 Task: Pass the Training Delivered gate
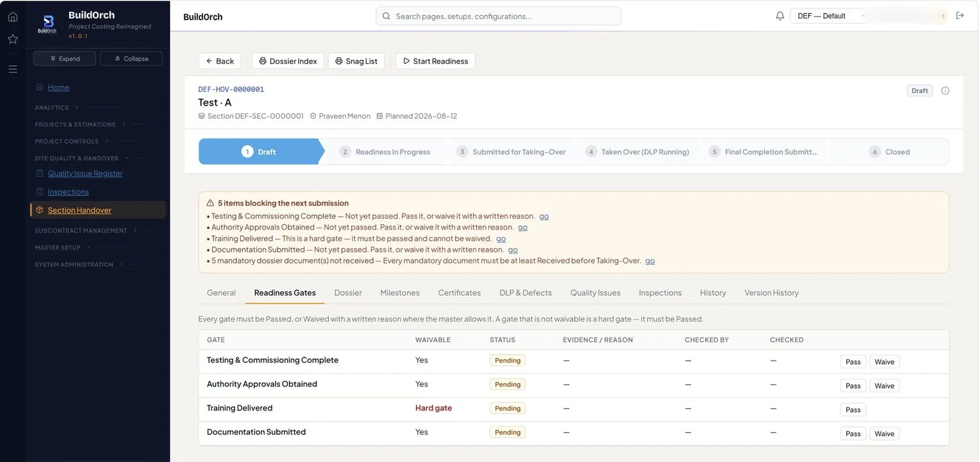pos(853,410)
